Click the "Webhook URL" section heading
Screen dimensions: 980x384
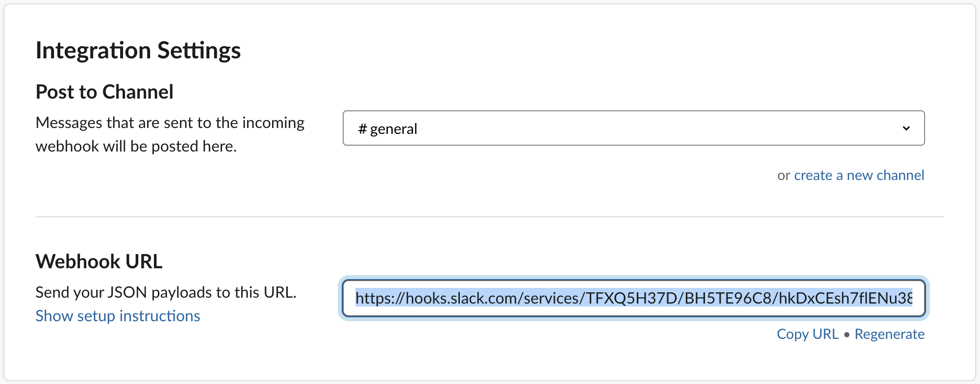tap(99, 261)
